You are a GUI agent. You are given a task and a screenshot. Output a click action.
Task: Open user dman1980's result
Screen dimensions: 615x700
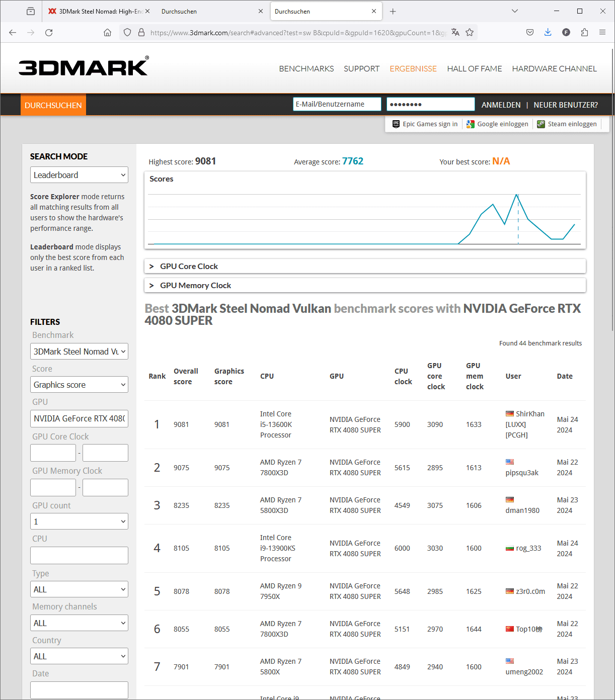(x=522, y=510)
